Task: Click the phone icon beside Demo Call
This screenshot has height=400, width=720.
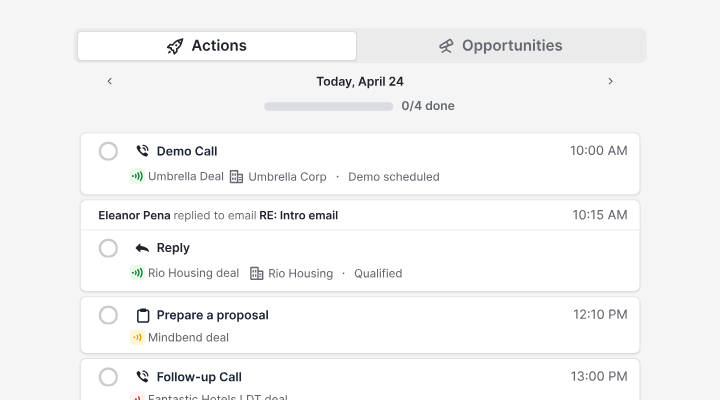Action: click(143, 151)
